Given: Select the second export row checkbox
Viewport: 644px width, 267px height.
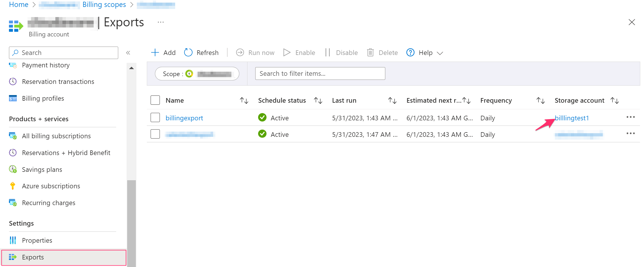Looking at the screenshot, I should (155, 134).
